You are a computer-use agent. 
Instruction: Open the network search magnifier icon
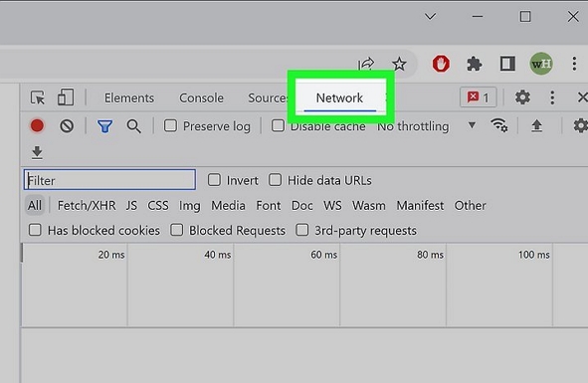134,126
